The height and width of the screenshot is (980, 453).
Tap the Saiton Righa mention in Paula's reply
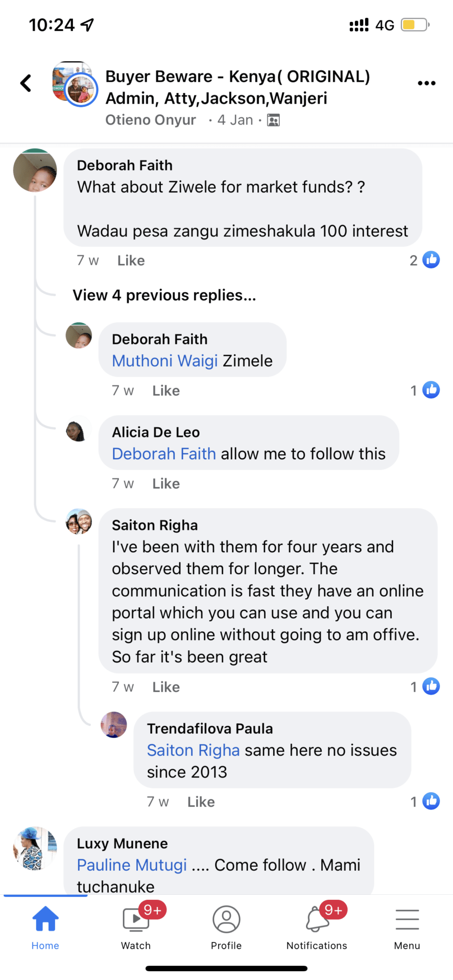(x=193, y=750)
